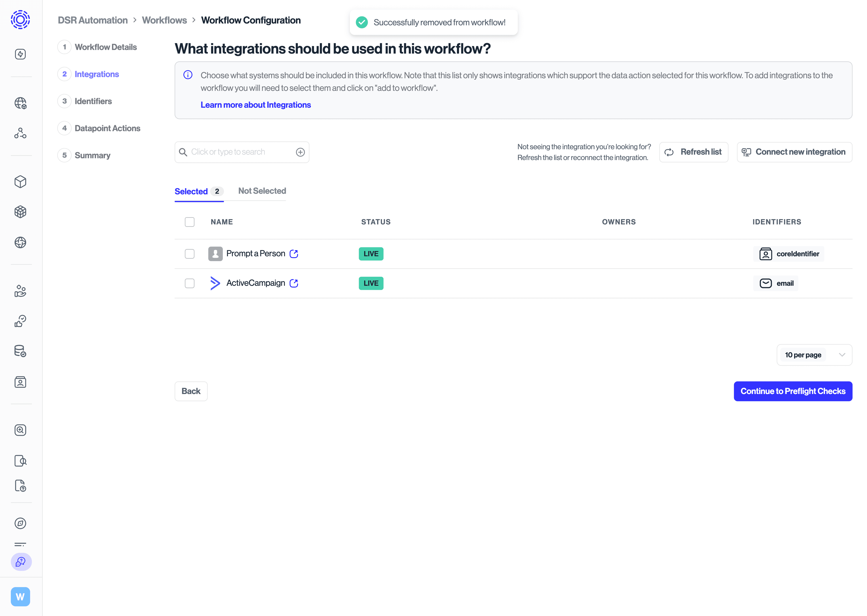Check the ActiveCampaign row checkbox

pyautogui.click(x=189, y=283)
